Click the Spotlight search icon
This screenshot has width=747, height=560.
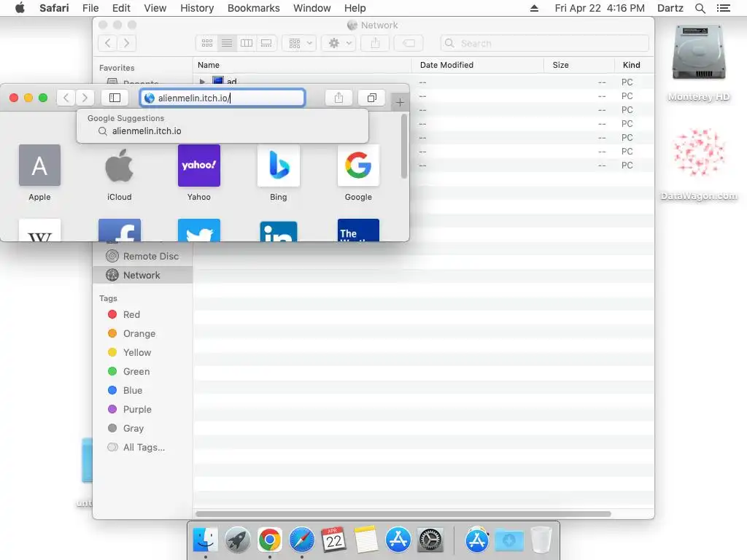click(x=700, y=8)
